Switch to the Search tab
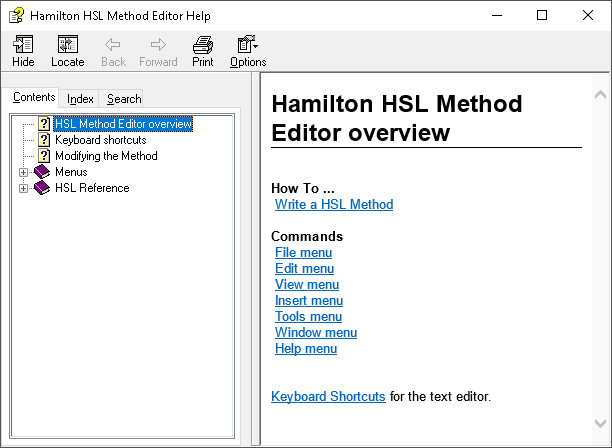Image resolution: width=612 pixels, height=448 pixels. 124,99
